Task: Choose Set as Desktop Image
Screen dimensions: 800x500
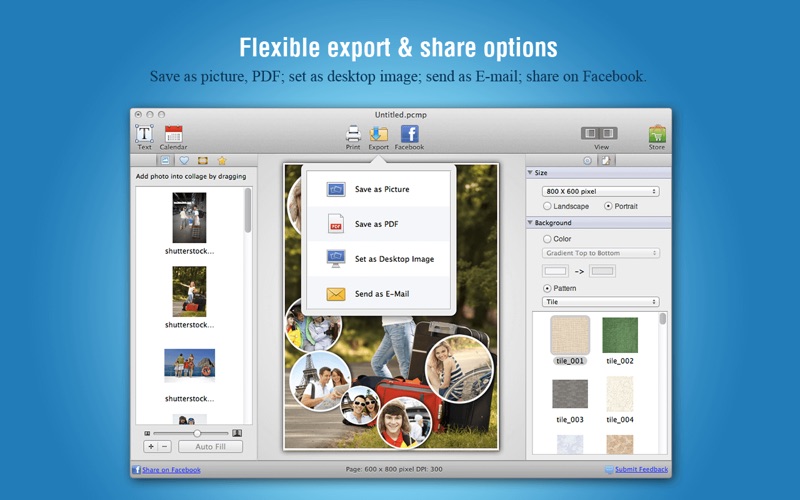Action: click(378, 259)
